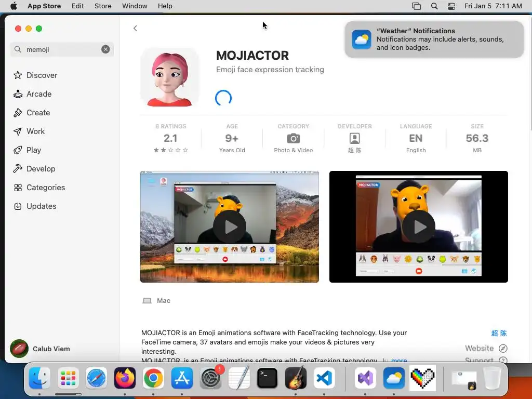Screen dimensions: 532x399
Task: Click the Website compass icon
Action: (x=503, y=349)
